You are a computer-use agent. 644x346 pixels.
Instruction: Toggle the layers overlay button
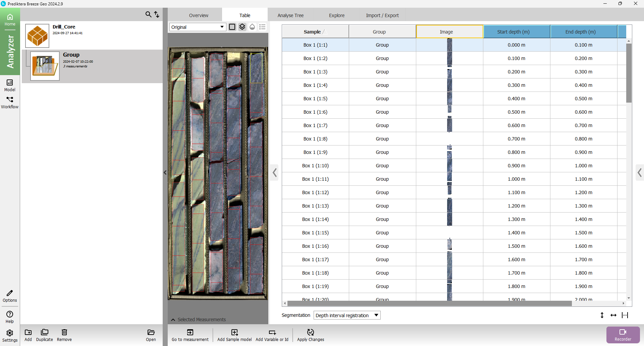(242, 27)
